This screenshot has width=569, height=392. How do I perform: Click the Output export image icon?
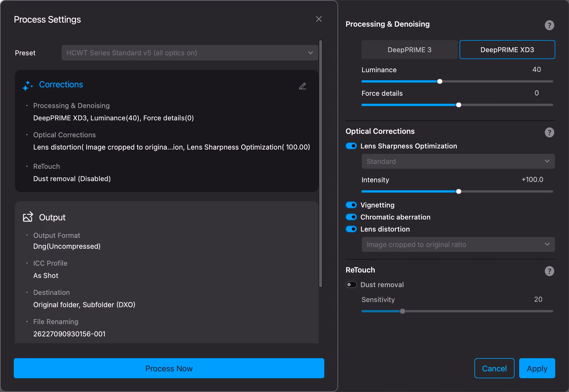(28, 217)
